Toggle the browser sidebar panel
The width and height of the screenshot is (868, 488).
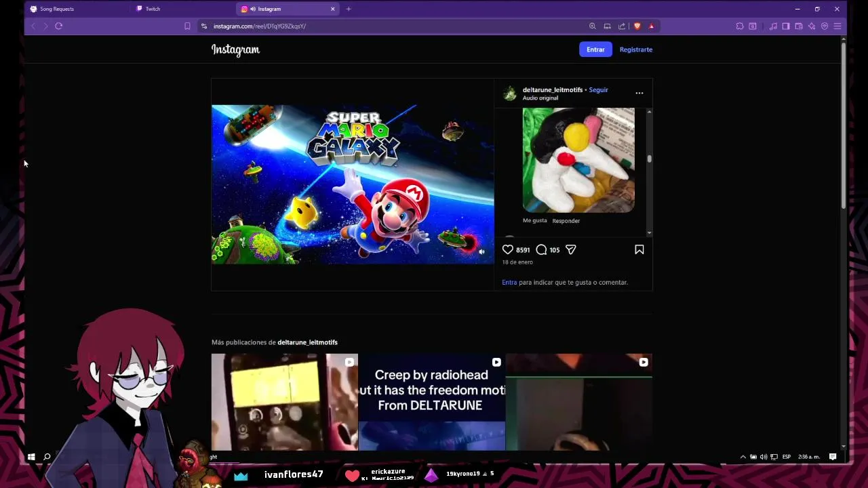(x=786, y=26)
